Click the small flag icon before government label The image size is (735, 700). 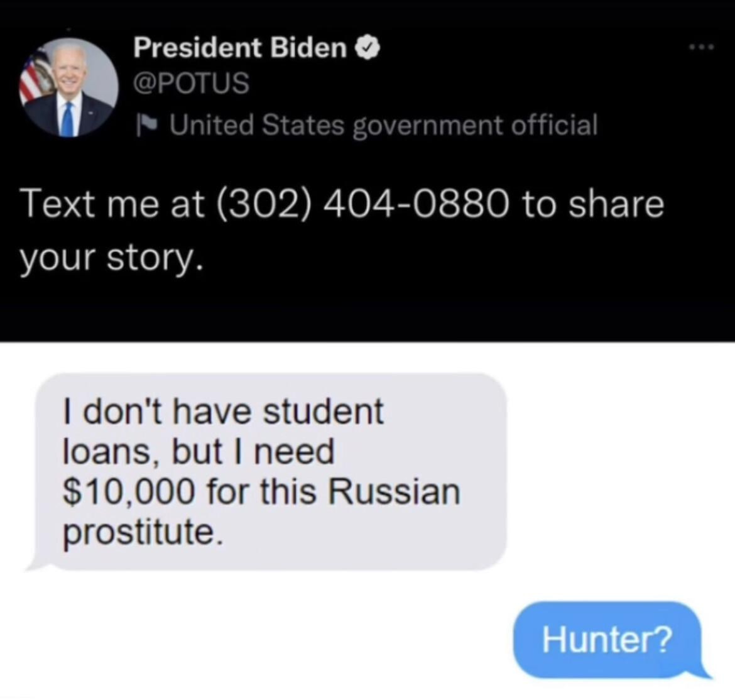pyautogui.click(x=147, y=124)
